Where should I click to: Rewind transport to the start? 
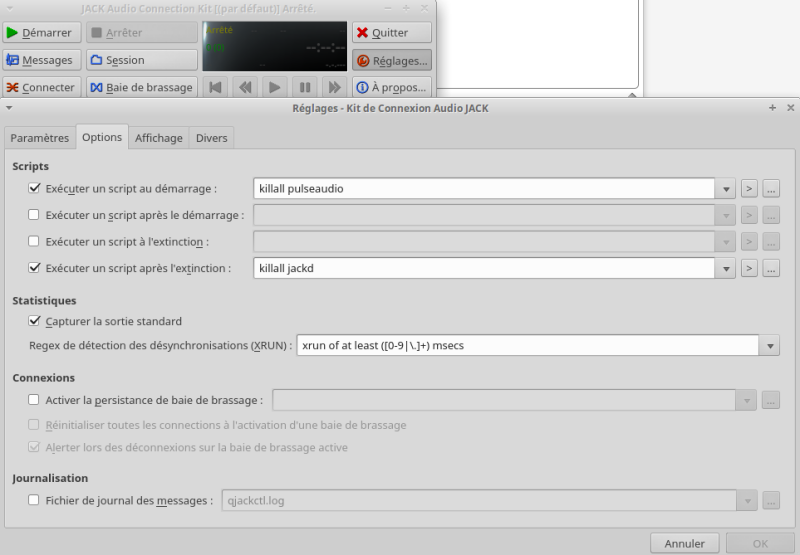coord(215,87)
